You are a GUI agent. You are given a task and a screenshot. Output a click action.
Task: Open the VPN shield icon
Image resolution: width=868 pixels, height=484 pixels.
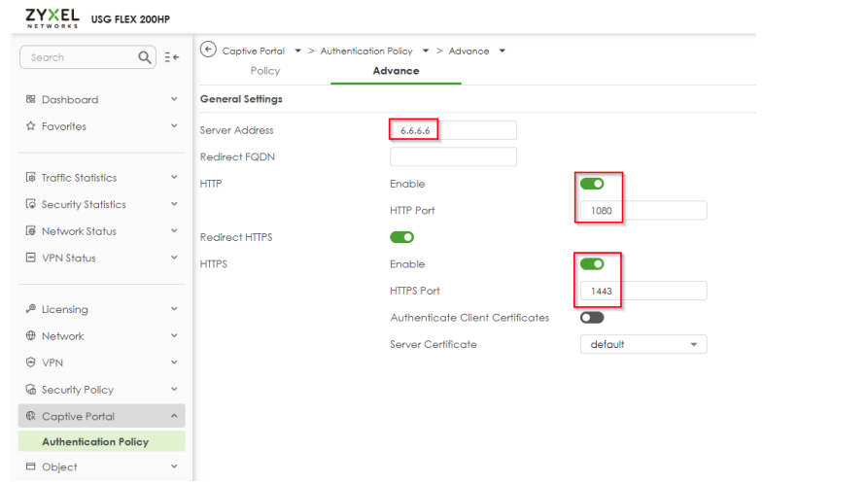point(30,363)
